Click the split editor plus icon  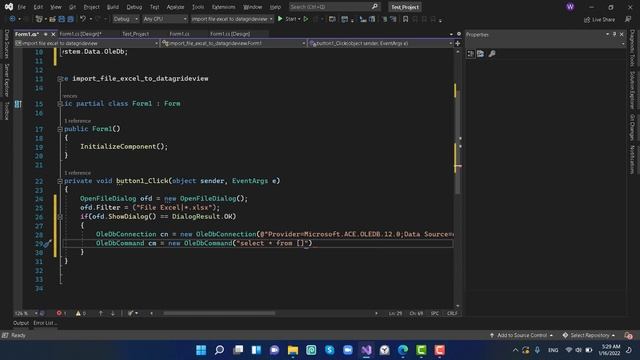(458, 43)
